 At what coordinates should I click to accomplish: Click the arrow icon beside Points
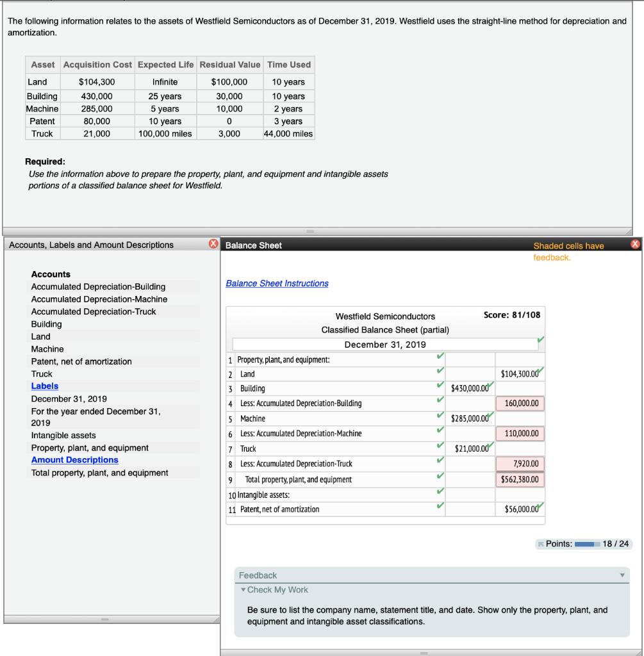pyautogui.click(x=541, y=544)
